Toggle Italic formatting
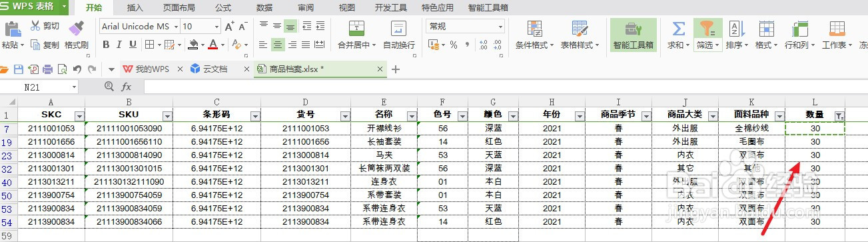Screen dimensions: 868x242 (119, 45)
